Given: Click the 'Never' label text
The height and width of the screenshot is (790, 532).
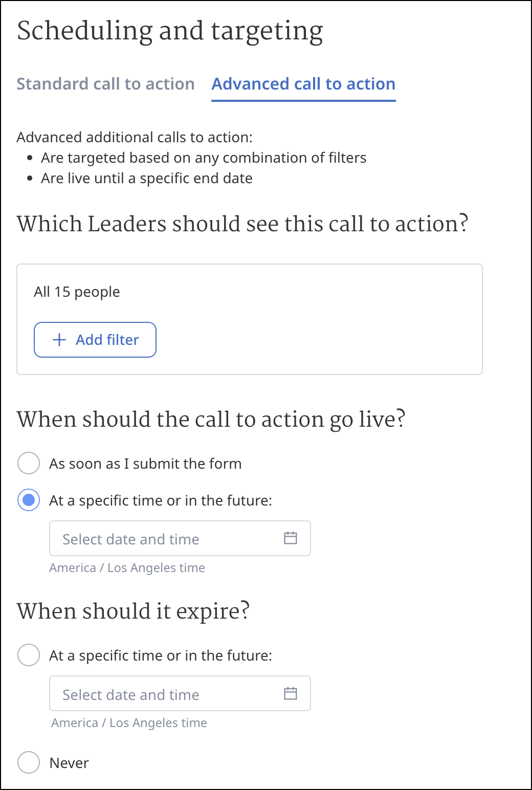Looking at the screenshot, I should coord(69,763).
